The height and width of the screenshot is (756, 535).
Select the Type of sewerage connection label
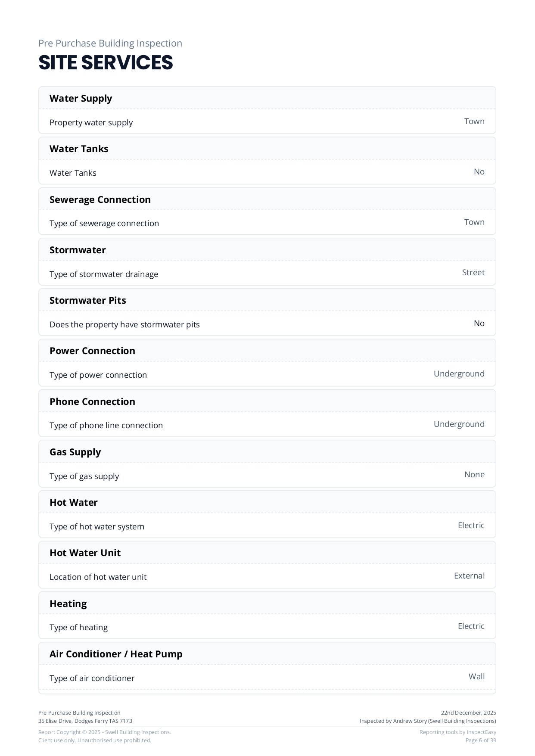[x=104, y=223]
